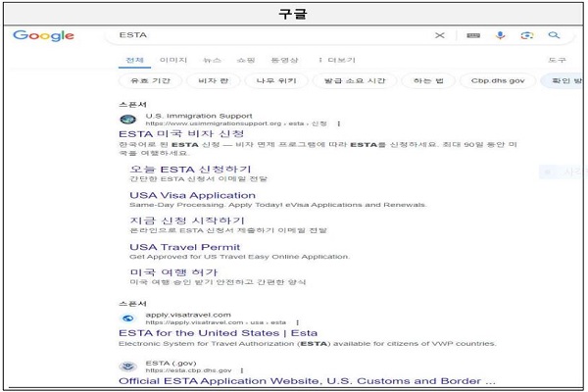Click the apply.visatravel.com site name
This screenshot has width=588, height=392.
point(188,315)
